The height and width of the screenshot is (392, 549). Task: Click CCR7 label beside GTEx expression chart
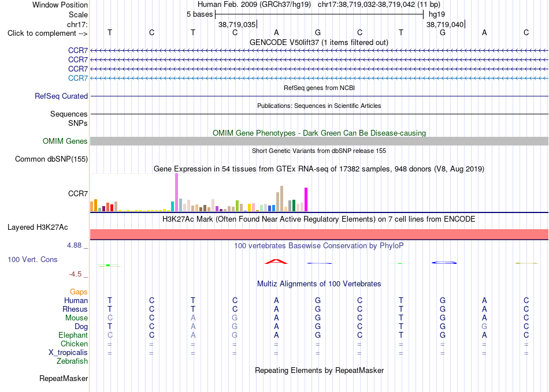[x=78, y=193]
